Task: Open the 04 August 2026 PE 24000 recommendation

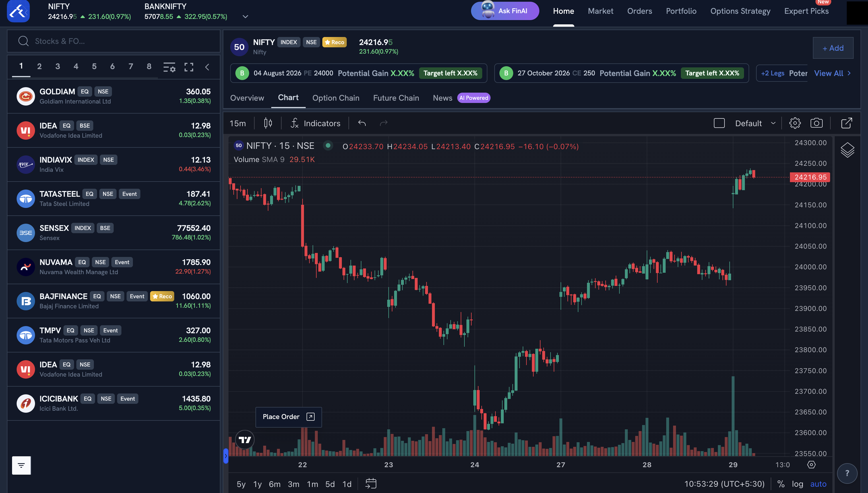Action: click(x=359, y=73)
